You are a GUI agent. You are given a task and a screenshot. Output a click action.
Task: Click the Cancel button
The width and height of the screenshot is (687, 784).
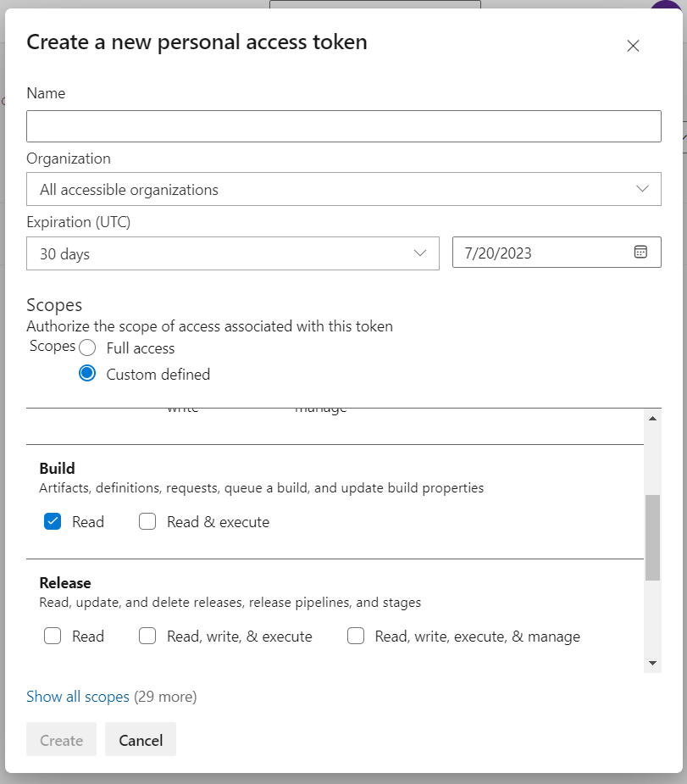140,739
